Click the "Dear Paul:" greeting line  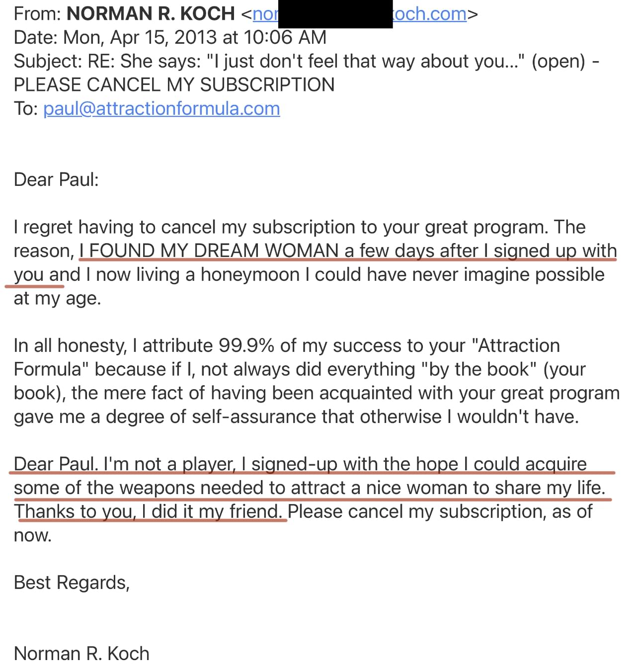pyautogui.click(x=56, y=179)
